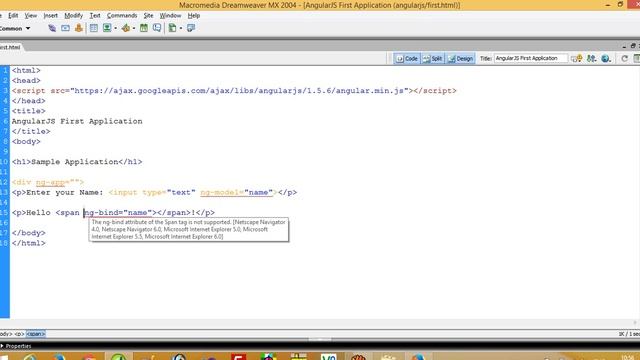
Task: Select the first.html document tab
Action: coord(10,47)
